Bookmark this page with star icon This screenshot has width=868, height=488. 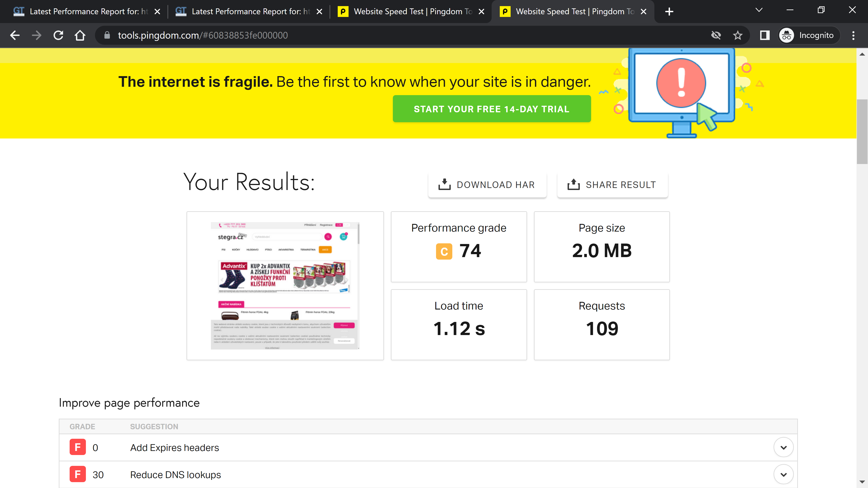[x=738, y=35]
